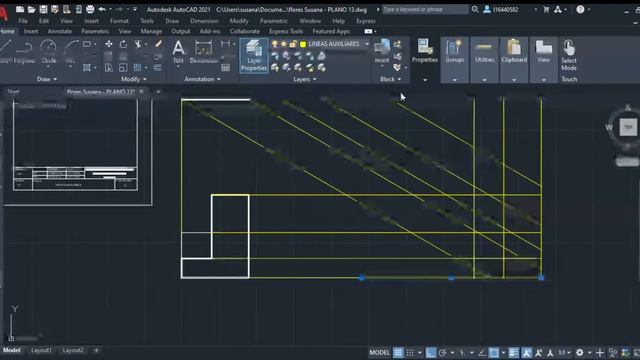Click the Dimension tool
This screenshot has height=360, width=640.
(x=204, y=51)
